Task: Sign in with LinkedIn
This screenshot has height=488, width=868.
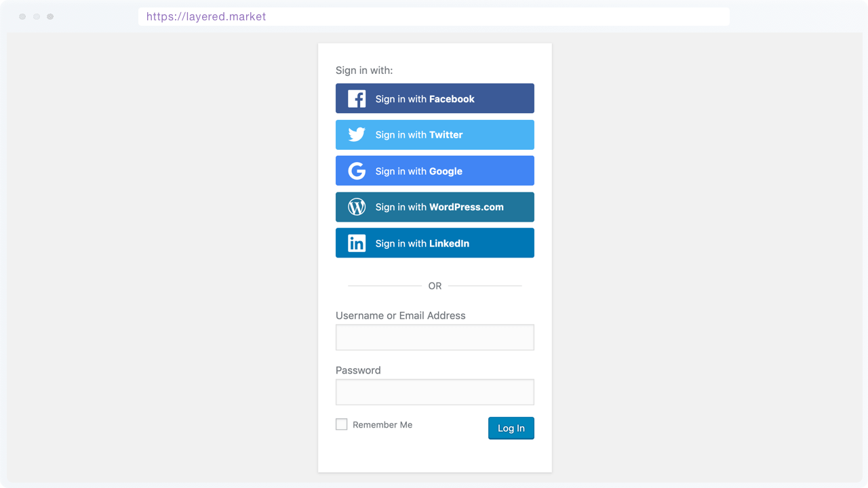Action: [x=435, y=243]
